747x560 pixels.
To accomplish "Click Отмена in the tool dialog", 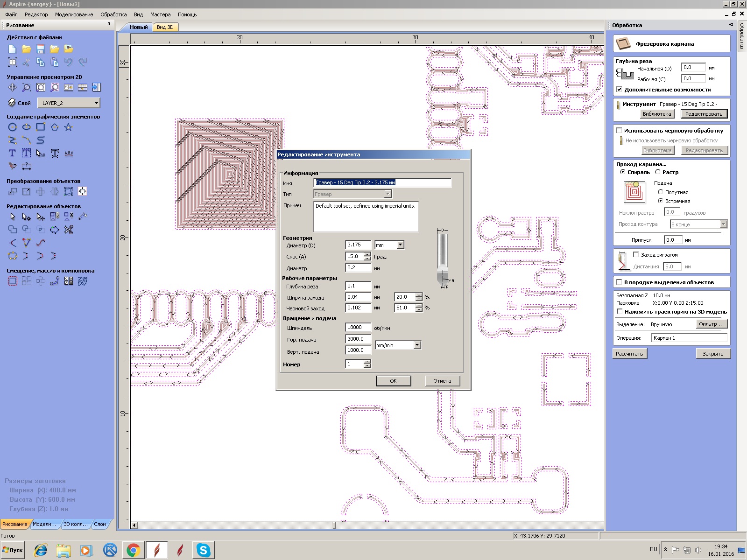I will [442, 381].
